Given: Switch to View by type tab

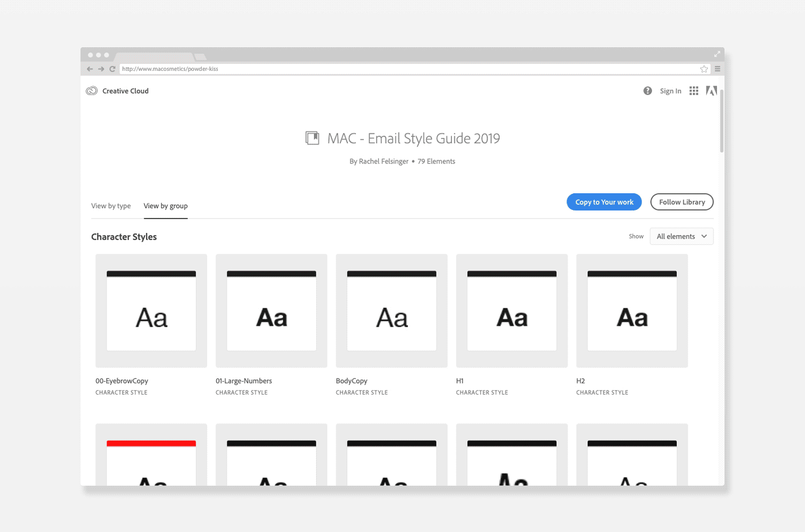Looking at the screenshot, I should pos(111,206).
